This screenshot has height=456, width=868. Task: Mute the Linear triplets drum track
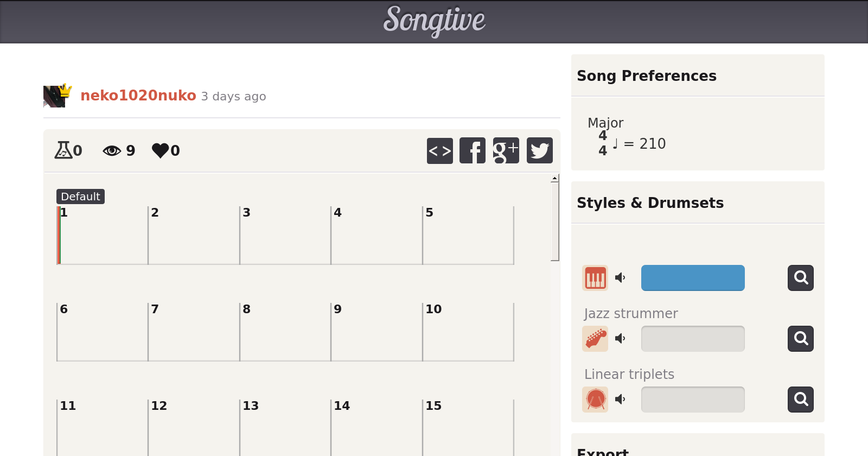[620, 400]
